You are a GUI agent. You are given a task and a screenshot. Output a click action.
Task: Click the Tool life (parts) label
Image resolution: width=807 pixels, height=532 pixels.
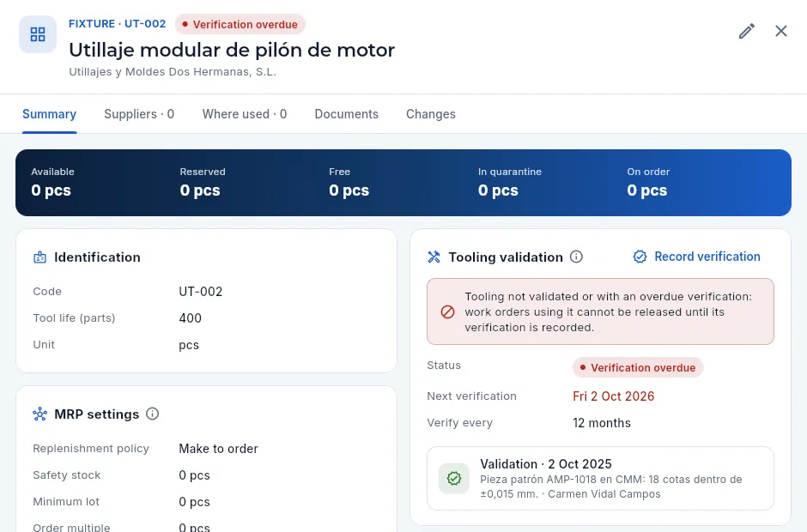(x=74, y=318)
